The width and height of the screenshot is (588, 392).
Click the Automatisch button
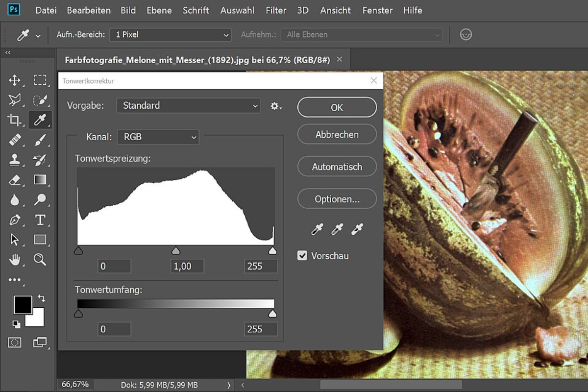coord(337,167)
